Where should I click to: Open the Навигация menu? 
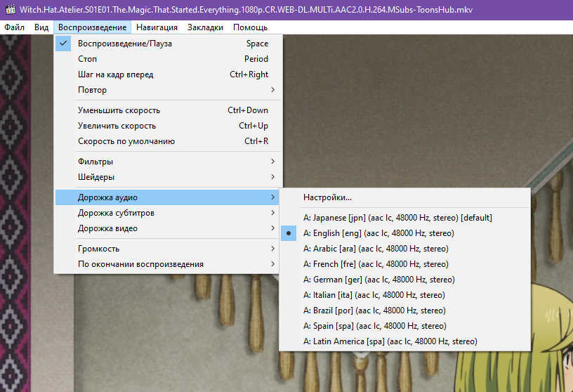[x=157, y=27]
